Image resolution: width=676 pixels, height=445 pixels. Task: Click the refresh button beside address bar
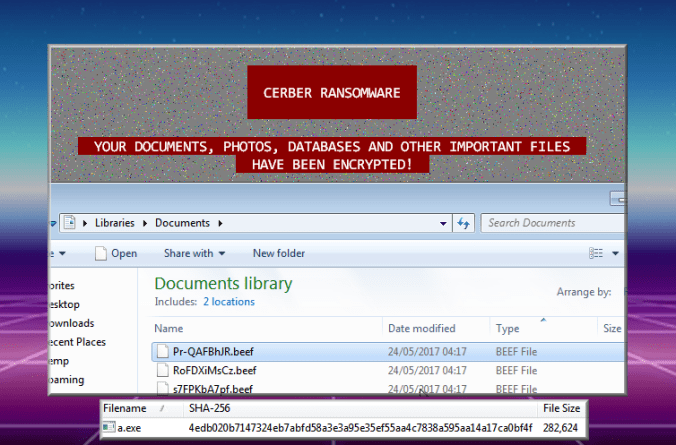464,222
